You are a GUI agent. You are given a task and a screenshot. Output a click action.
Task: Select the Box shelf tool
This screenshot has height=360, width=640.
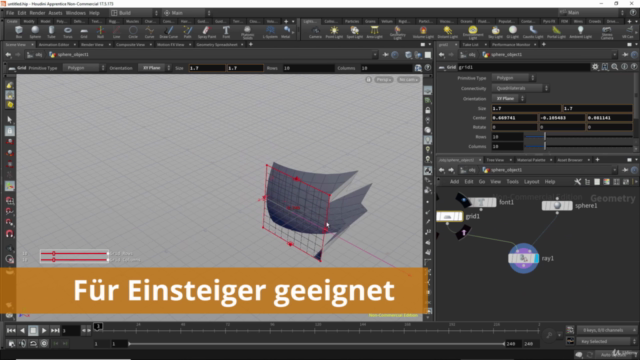point(19,31)
